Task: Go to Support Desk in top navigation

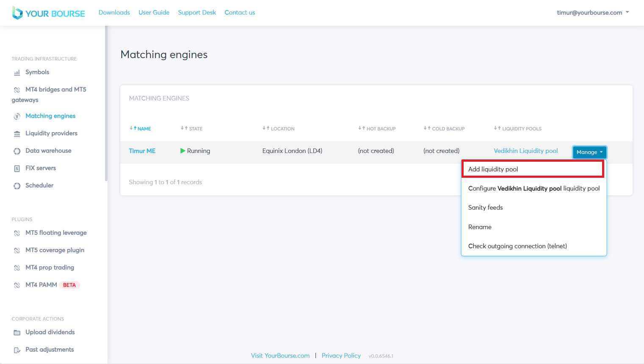Action: tap(197, 13)
